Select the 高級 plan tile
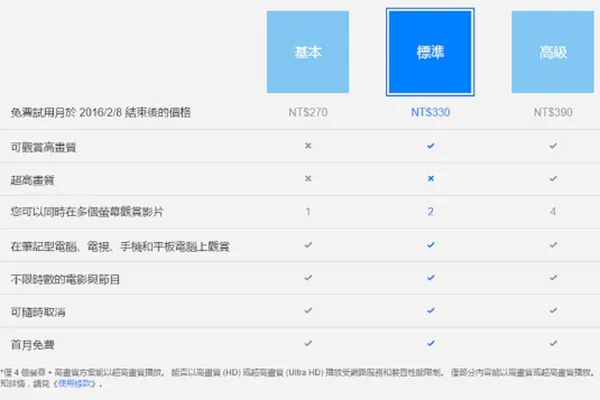600x400 pixels. [x=553, y=52]
